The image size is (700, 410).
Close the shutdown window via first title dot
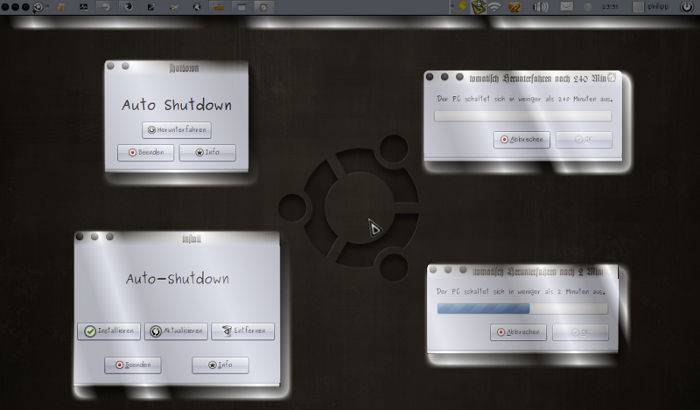pyautogui.click(x=111, y=66)
